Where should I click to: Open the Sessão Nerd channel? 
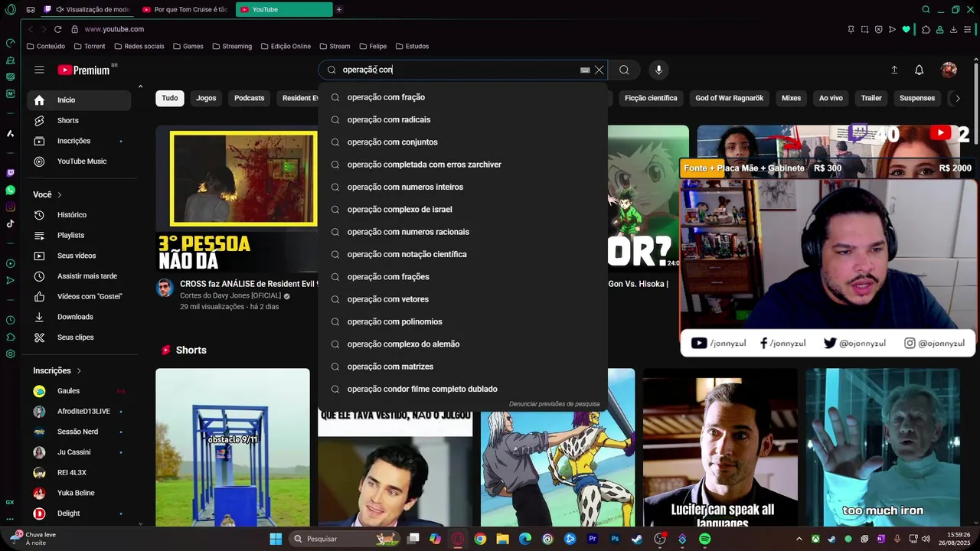(x=79, y=432)
